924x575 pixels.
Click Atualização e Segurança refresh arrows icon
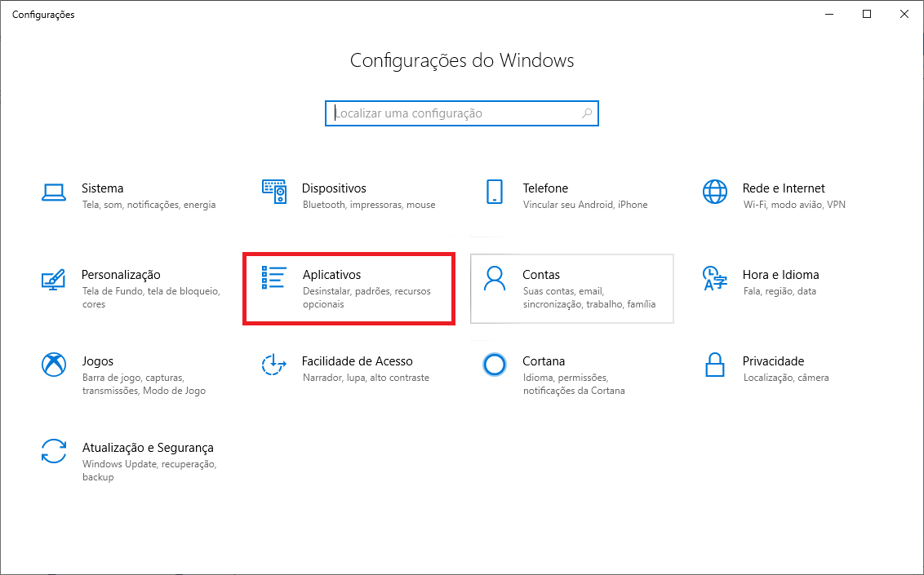click(x=54, y=451)
